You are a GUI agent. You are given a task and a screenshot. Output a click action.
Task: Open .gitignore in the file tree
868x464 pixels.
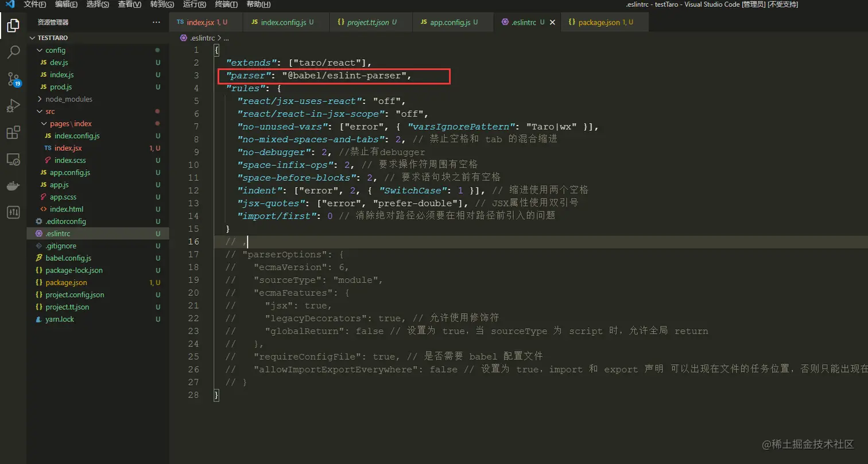pyautogui.click(x=98, y=246)
